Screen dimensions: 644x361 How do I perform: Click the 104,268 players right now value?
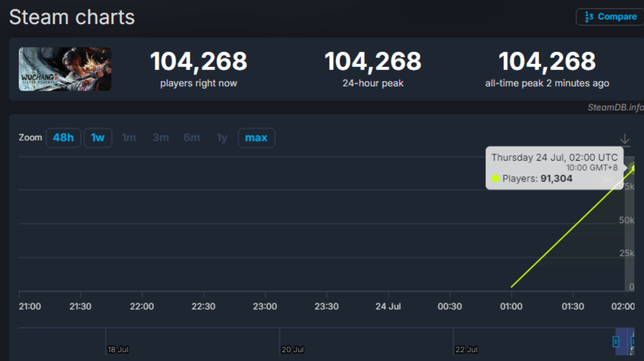199,62
